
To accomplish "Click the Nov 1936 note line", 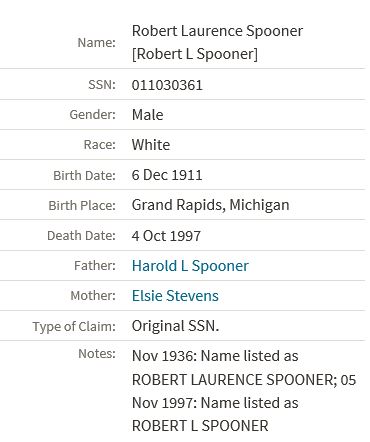I will pyautogui.click(x=215, y=356).
